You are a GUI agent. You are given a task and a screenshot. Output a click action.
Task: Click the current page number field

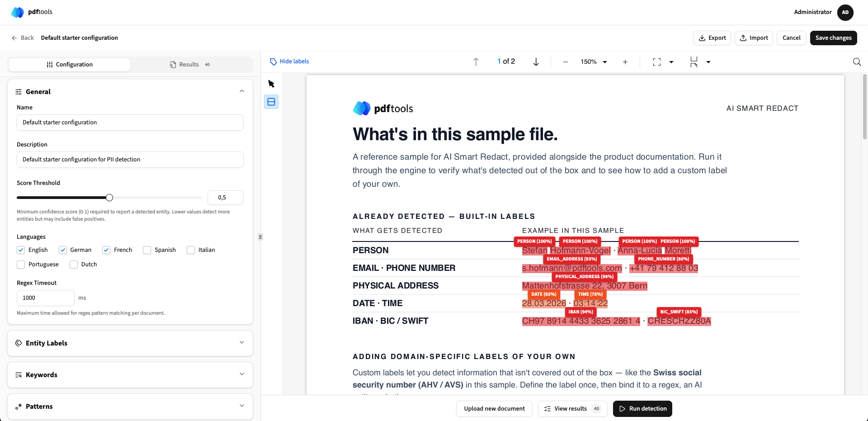point(499,61)
